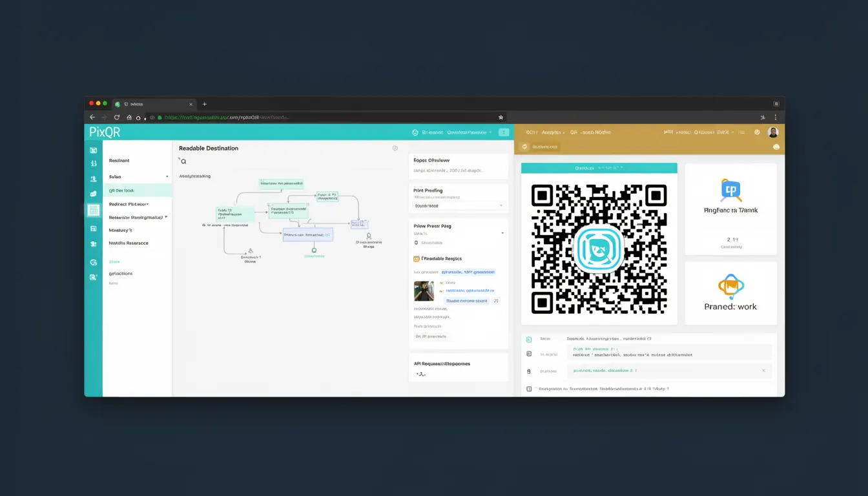This screenshot has width=868, height=496.
Task: Open the PingFance card with the blue icon
Action: tap(730, 209)
